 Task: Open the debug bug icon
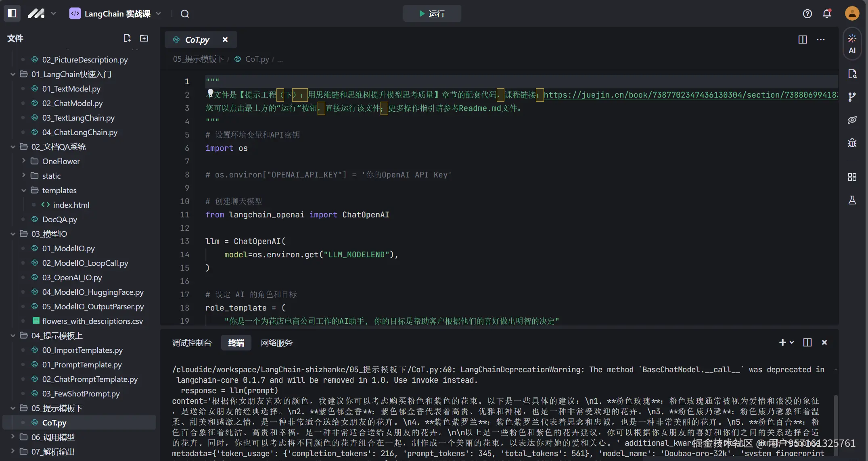852,143
